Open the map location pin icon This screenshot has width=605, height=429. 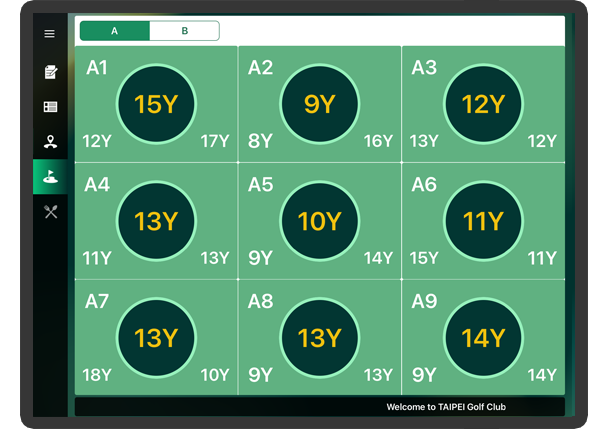point(50,141)
